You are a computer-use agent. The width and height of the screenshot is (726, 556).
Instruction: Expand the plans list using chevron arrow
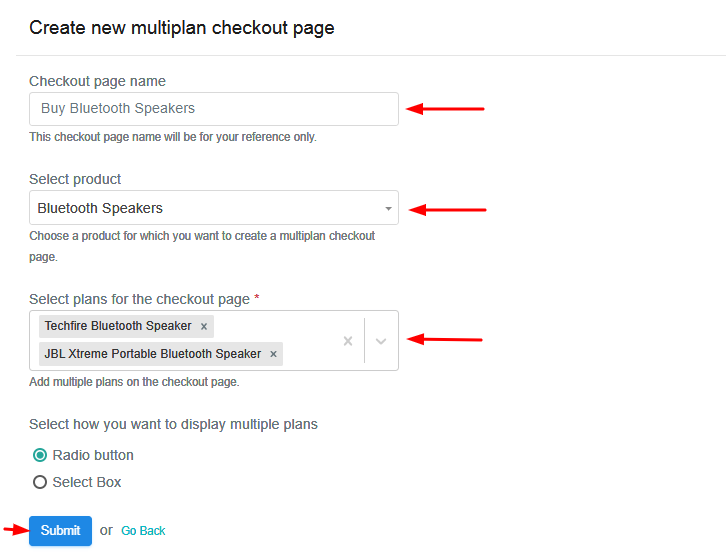(x=381, y=341)
